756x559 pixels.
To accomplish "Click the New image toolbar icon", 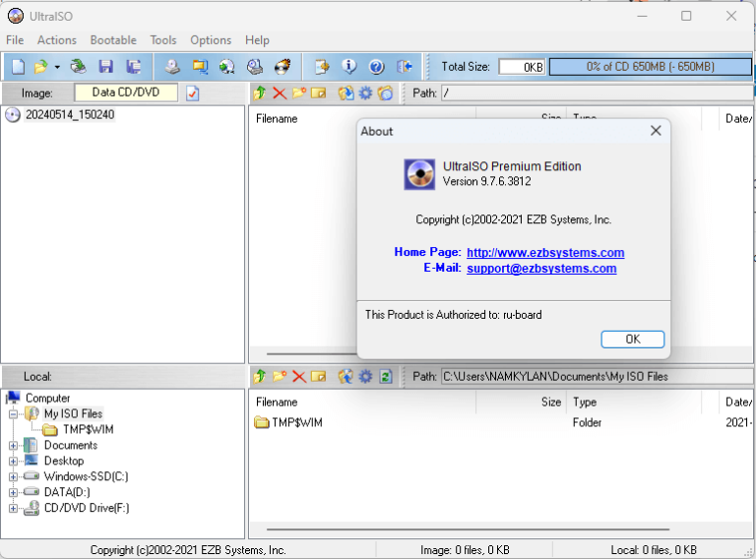I will click(x=18, y=67).
